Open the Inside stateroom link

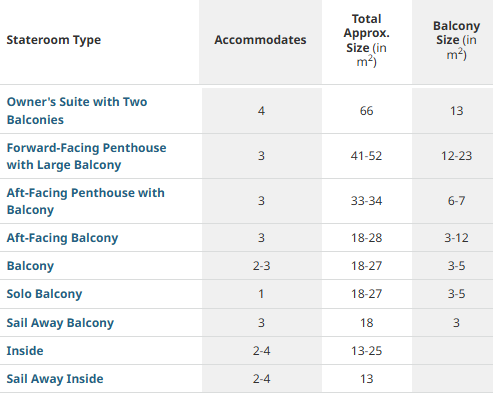[25, 351]
